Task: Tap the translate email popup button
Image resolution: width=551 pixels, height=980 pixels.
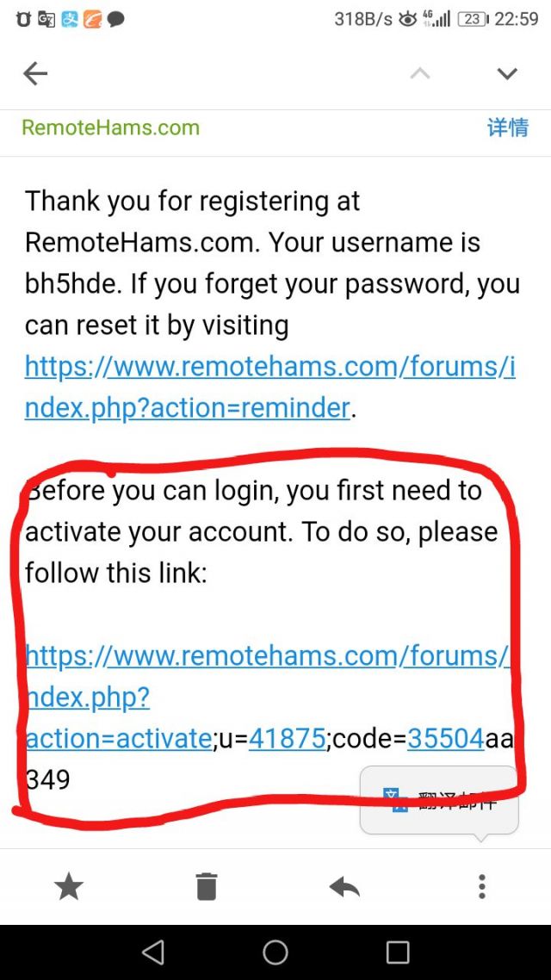Action: [439, 801]
